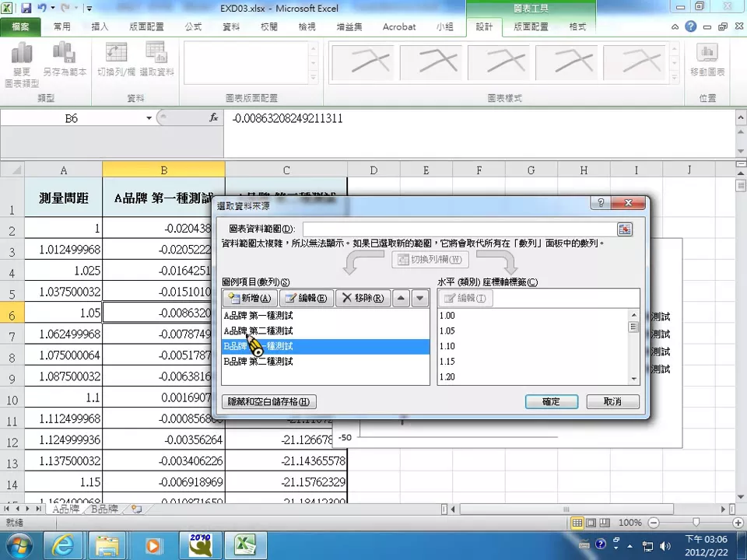Switch to A品牌 worksheet tab
This screenshot has width=747, height=560.
(65, 509)
